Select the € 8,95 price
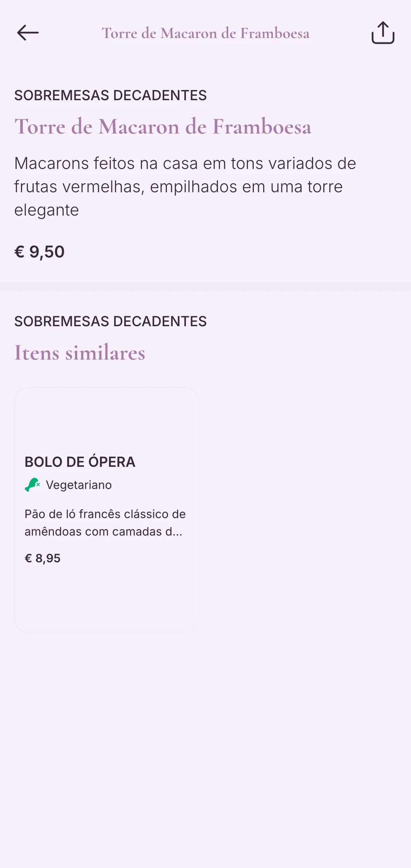411x868 pixels. pos(43,558)
